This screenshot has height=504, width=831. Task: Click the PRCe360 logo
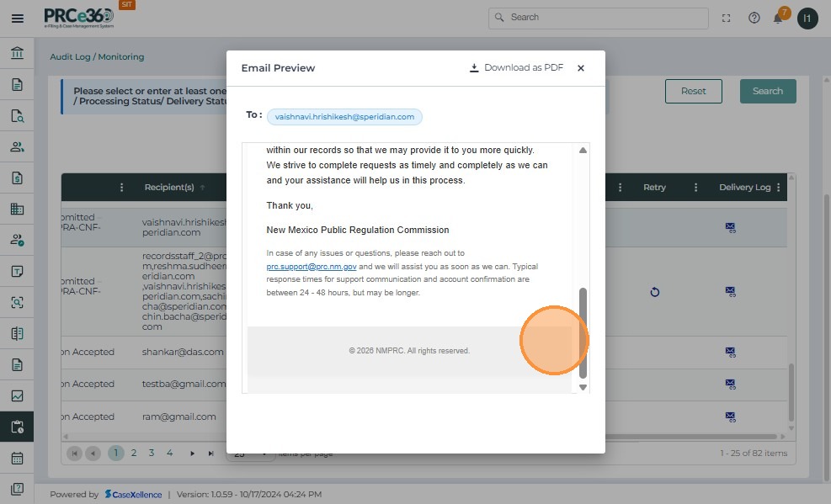pos(79,17)
